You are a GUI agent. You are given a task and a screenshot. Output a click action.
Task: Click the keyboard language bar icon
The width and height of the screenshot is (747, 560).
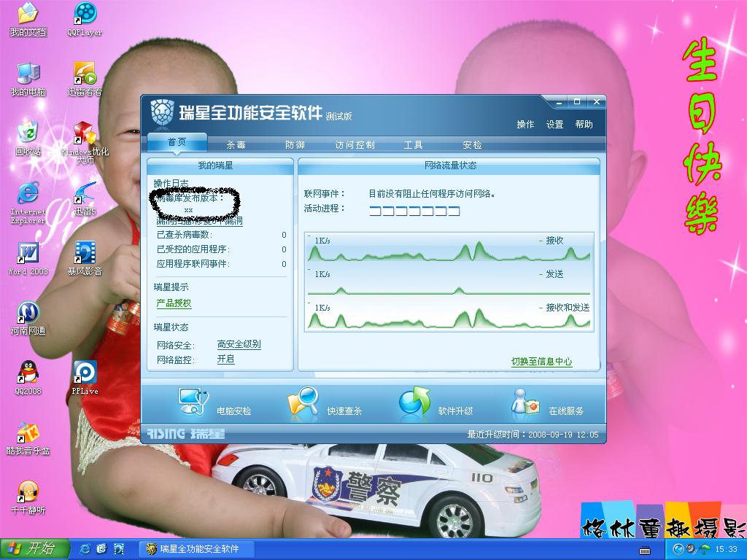point(645,551)
